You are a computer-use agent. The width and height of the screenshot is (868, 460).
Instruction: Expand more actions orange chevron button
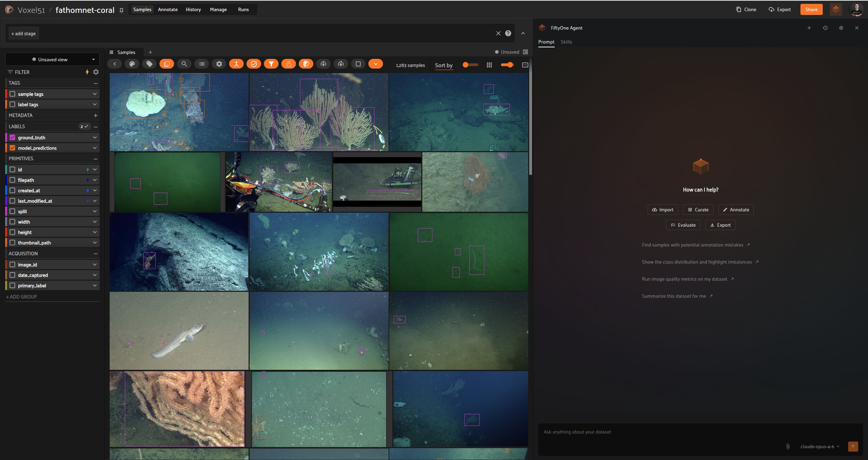(376, 64)
